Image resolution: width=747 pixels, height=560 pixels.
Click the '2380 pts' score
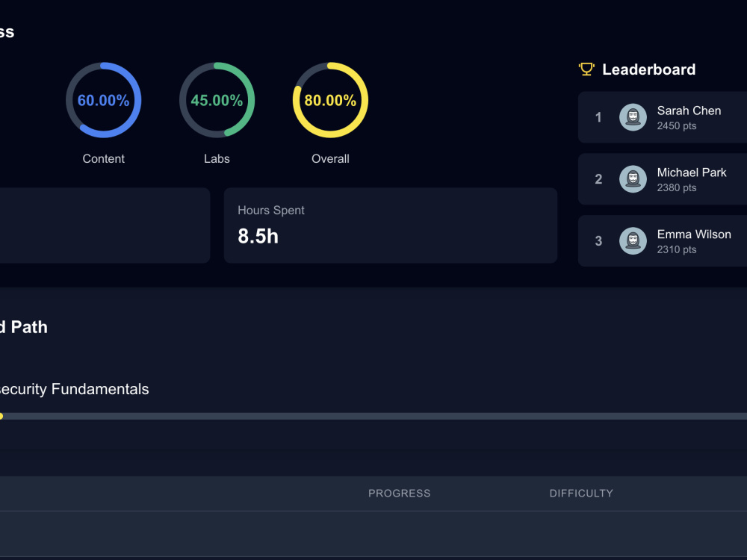pos(677,187)
